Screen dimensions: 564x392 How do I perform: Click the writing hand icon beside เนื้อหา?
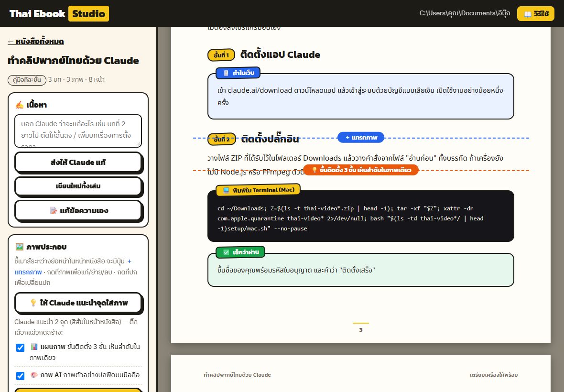click(x=20, y=105)
